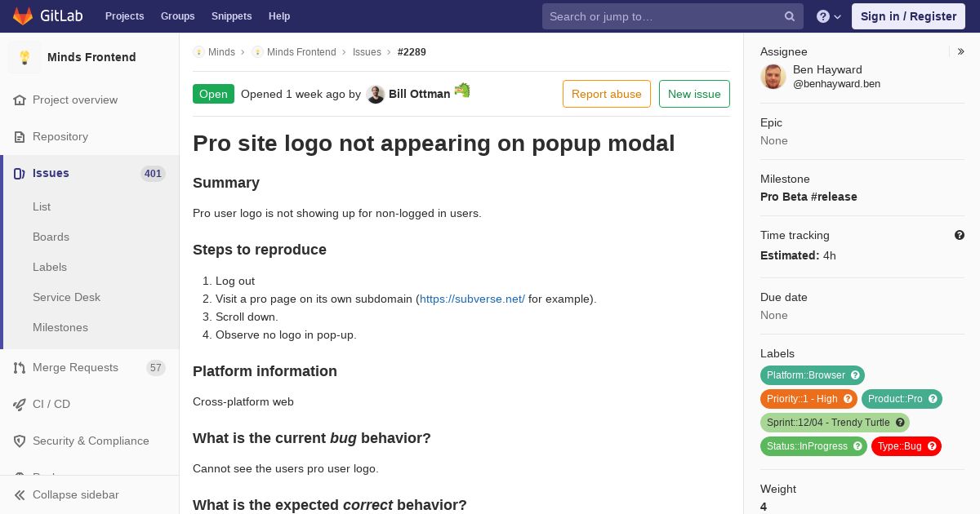Focus the Search or jump to field

[673, 16]
